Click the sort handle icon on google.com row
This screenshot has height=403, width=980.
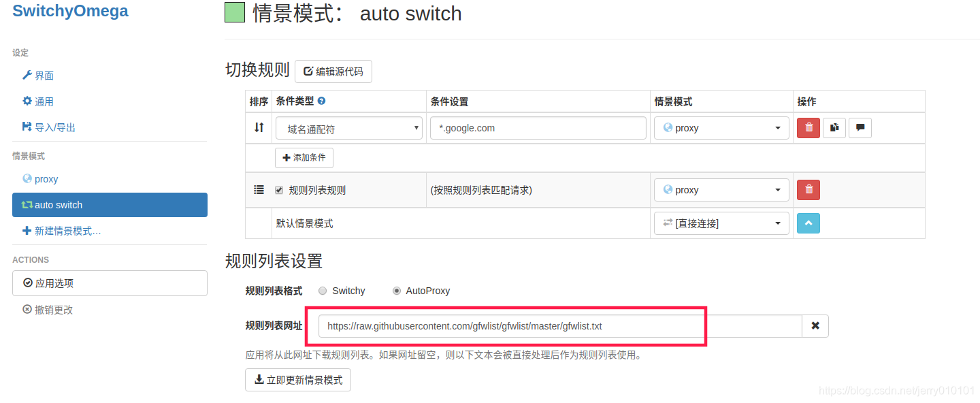coord(259,127)
